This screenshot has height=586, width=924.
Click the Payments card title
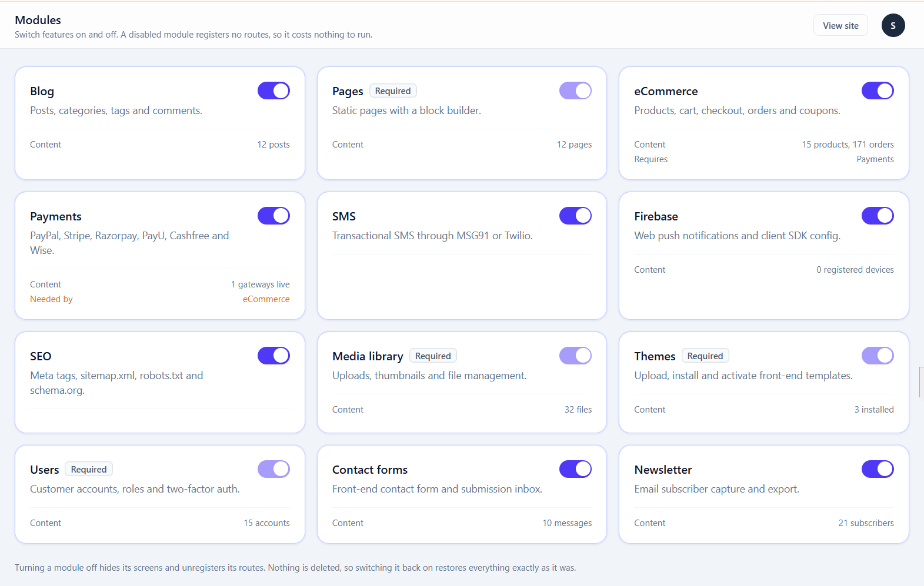tap(56, 216)
